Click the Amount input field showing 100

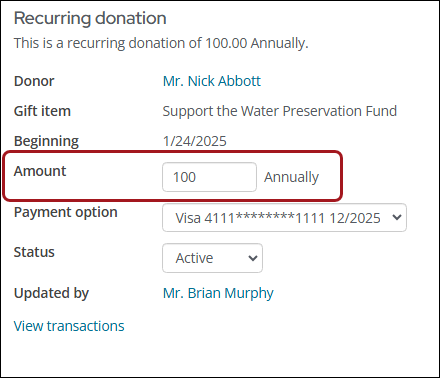(209, 177)
